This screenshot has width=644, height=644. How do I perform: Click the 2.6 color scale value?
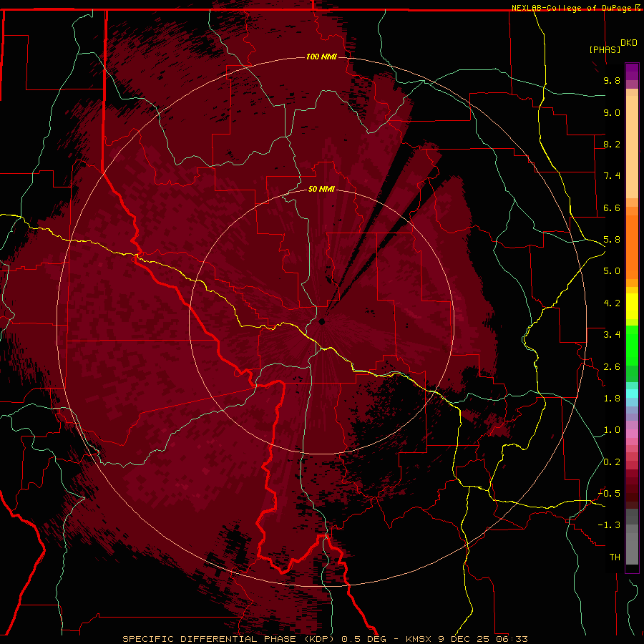[x=612, y=367]
